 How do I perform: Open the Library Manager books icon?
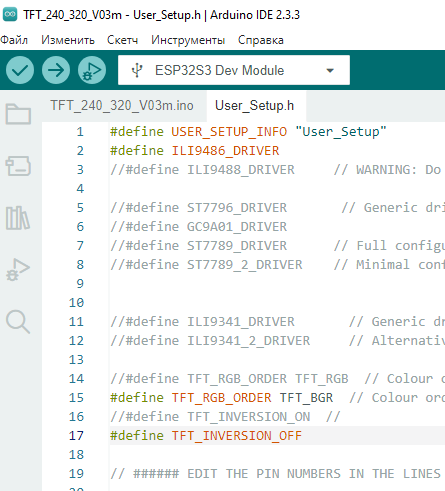(x=18, y=218)
